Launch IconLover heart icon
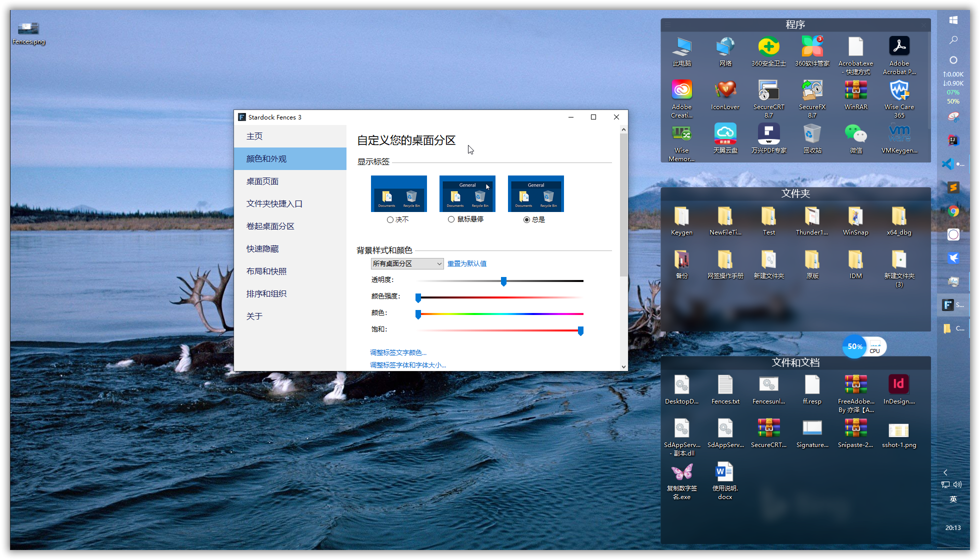980x560 pixels. 725,94
